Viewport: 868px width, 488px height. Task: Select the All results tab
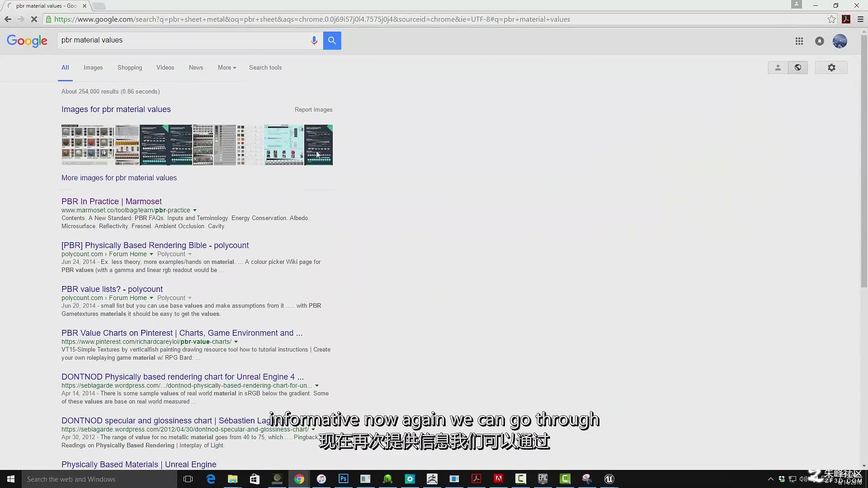[65, 67]
